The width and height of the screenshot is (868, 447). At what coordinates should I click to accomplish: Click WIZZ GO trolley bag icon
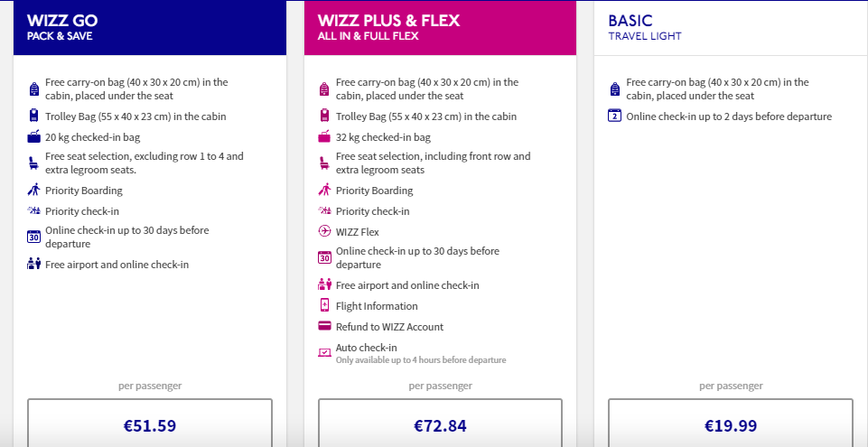[34, 116]
